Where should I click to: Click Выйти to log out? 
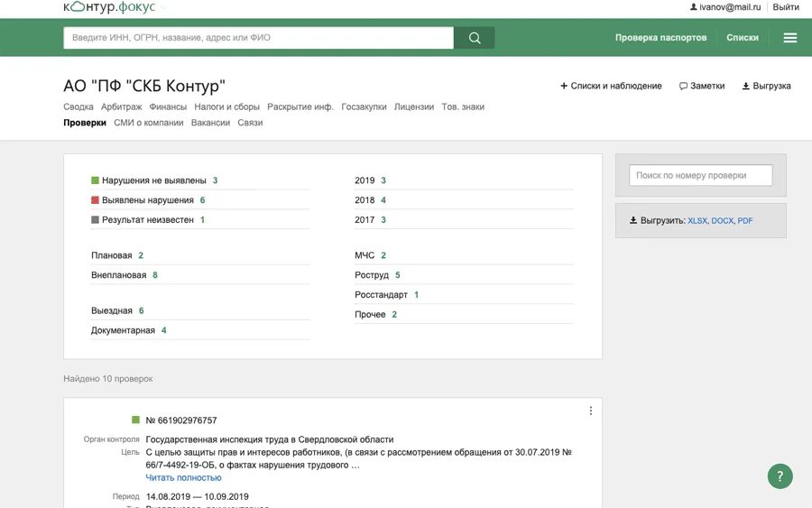[786, 7]
